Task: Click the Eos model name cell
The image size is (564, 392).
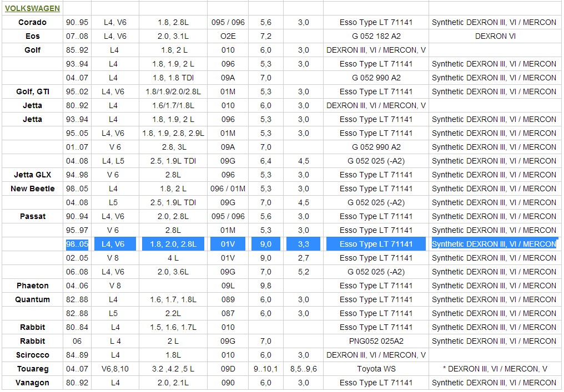Action: [x=32, y=36]
